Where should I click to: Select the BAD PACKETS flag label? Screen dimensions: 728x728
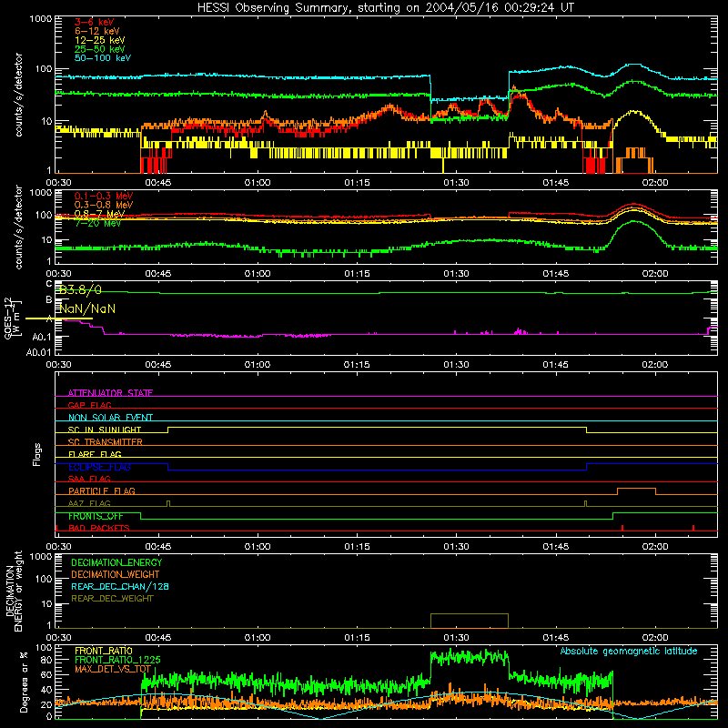(x=99, y=528)
